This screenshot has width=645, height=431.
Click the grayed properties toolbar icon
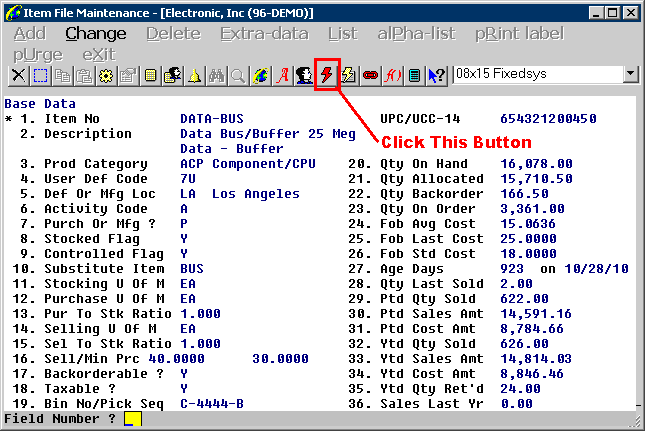point(128,76)
